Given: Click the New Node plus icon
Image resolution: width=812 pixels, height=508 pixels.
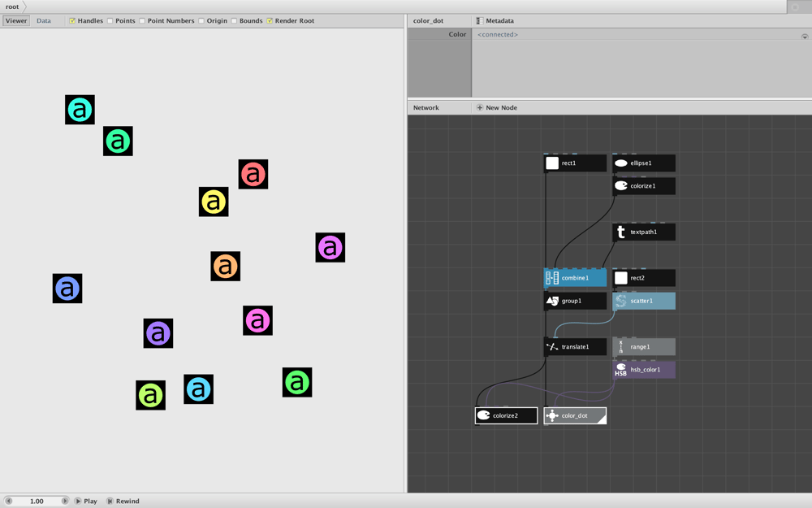Looking at the screenshot, I should pos(480,108).
